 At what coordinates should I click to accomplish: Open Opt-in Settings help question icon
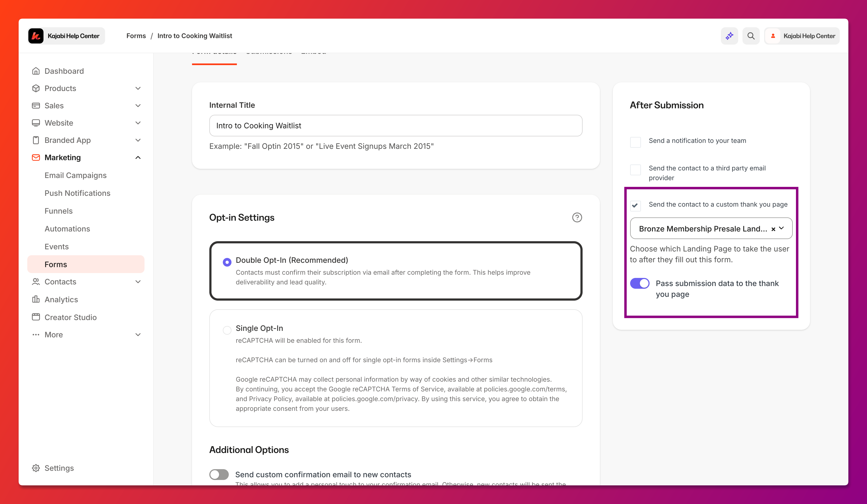577,217
